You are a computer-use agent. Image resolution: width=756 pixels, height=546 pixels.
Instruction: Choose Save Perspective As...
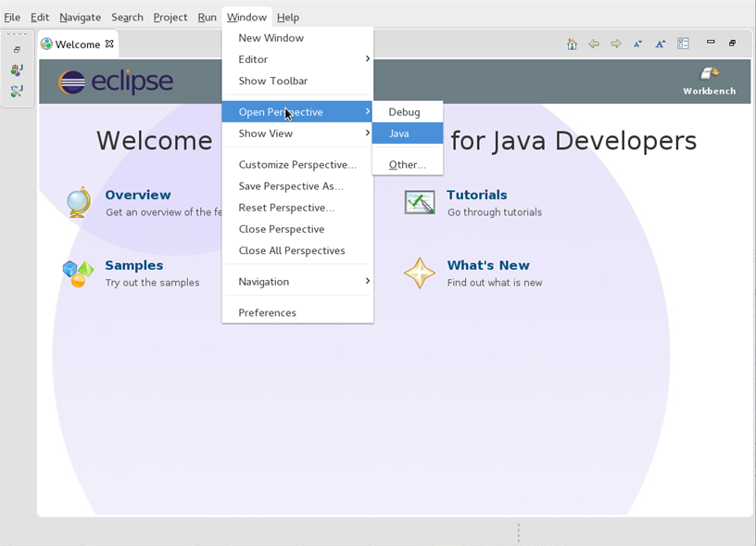tap(297, 186)
